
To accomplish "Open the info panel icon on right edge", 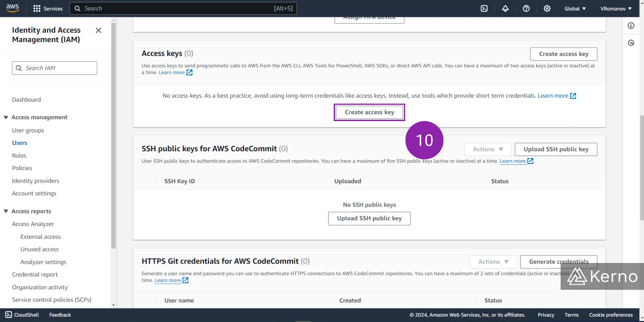I will pos(631,26).
